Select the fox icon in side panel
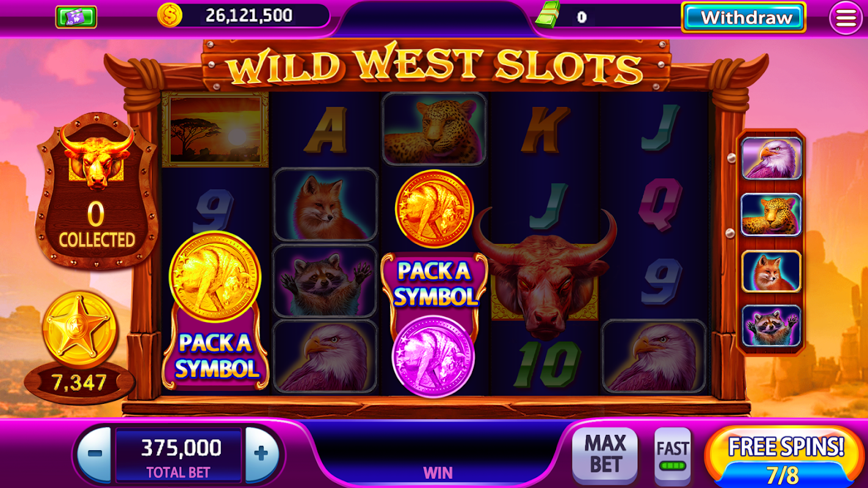Screen dimensions: 868x488 [x=771, y=271]
